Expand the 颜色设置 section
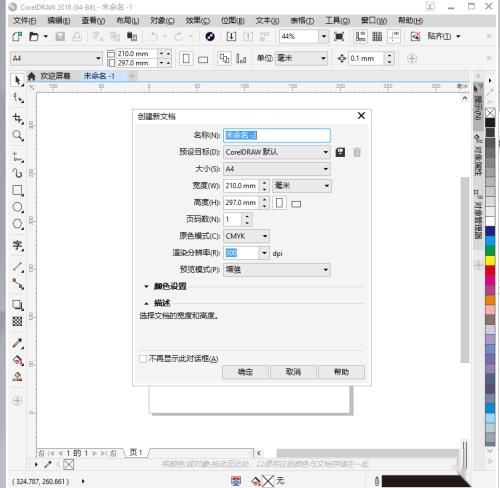500x488 pixels. 166,286
